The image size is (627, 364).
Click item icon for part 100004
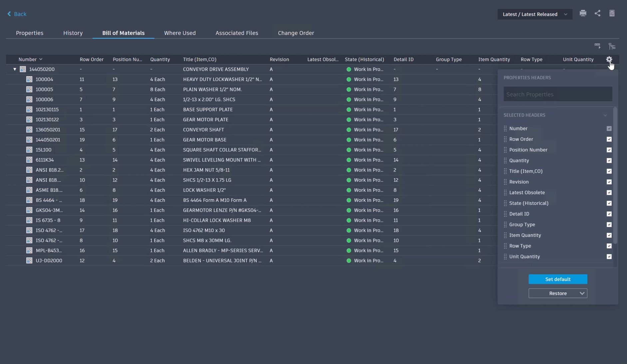coord(29,79)
